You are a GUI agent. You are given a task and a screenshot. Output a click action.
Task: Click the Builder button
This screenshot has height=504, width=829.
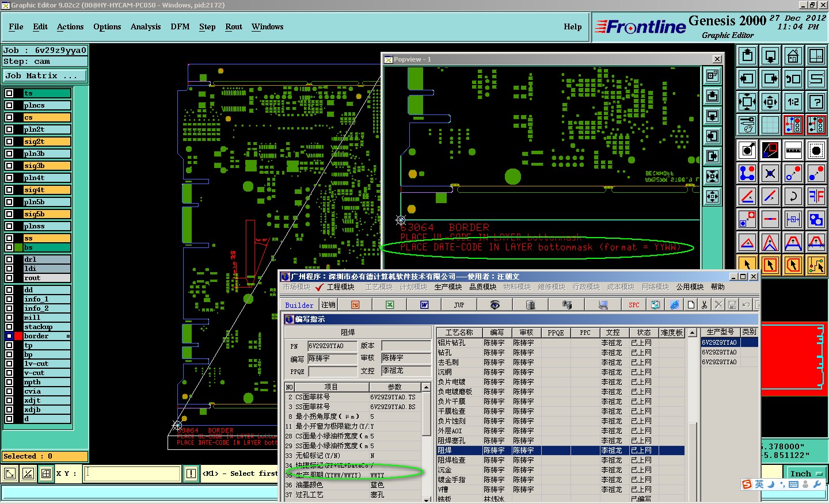(299, 305)
